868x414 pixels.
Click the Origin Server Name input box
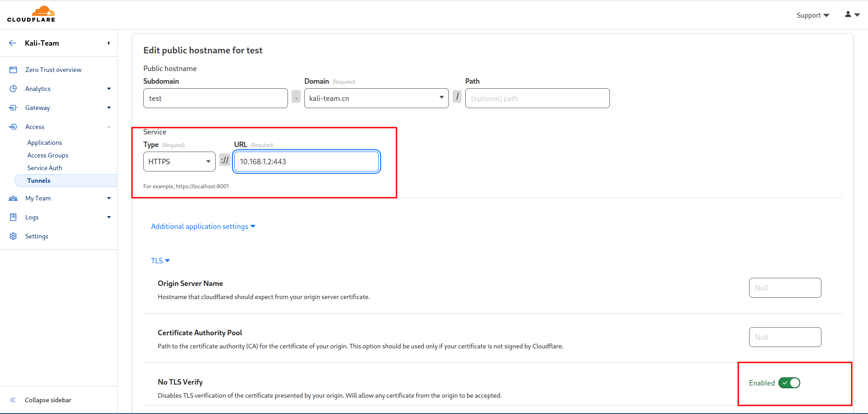[x=785, y=288]
